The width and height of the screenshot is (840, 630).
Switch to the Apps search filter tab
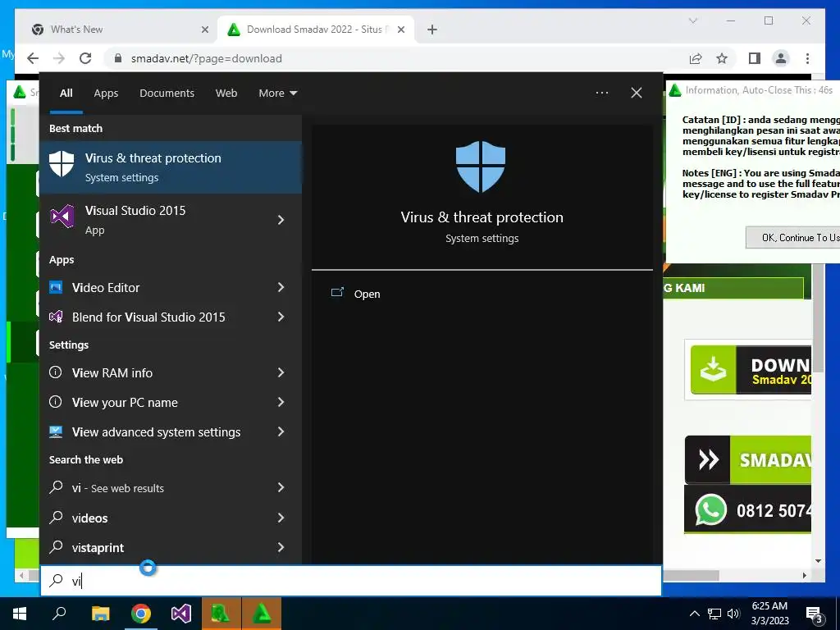[x=106, y=94]
